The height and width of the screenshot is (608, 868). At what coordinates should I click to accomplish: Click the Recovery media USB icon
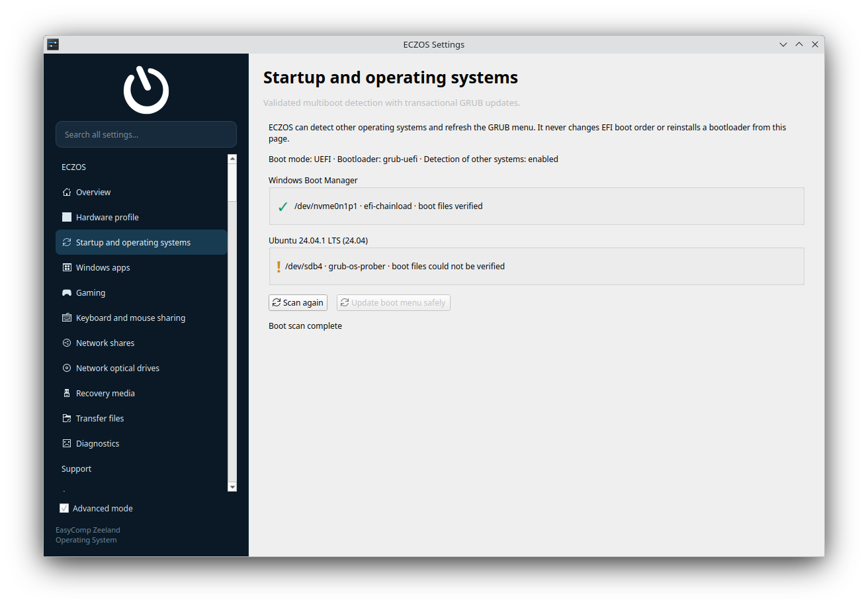67,394
